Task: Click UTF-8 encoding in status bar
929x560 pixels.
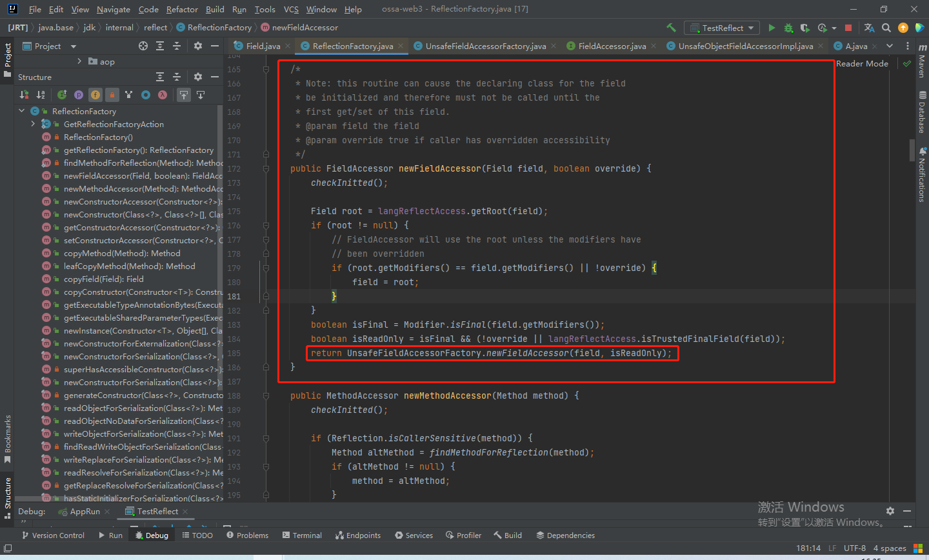Action: point(855,548)
